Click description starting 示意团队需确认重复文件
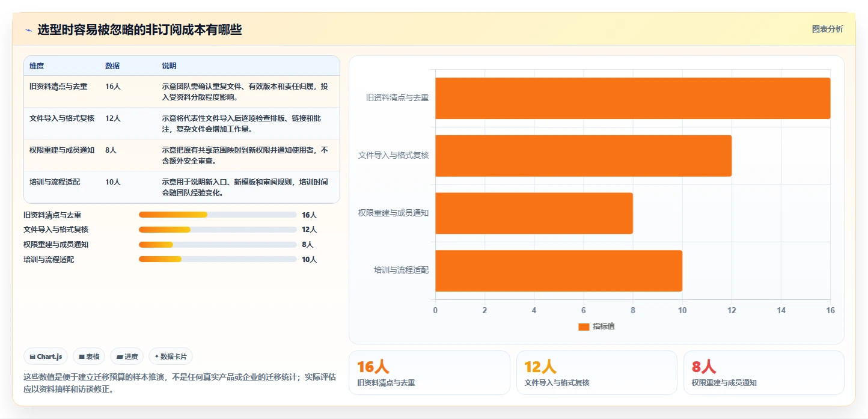This screenshot has height=419, width=868. [x=245, y=92]
